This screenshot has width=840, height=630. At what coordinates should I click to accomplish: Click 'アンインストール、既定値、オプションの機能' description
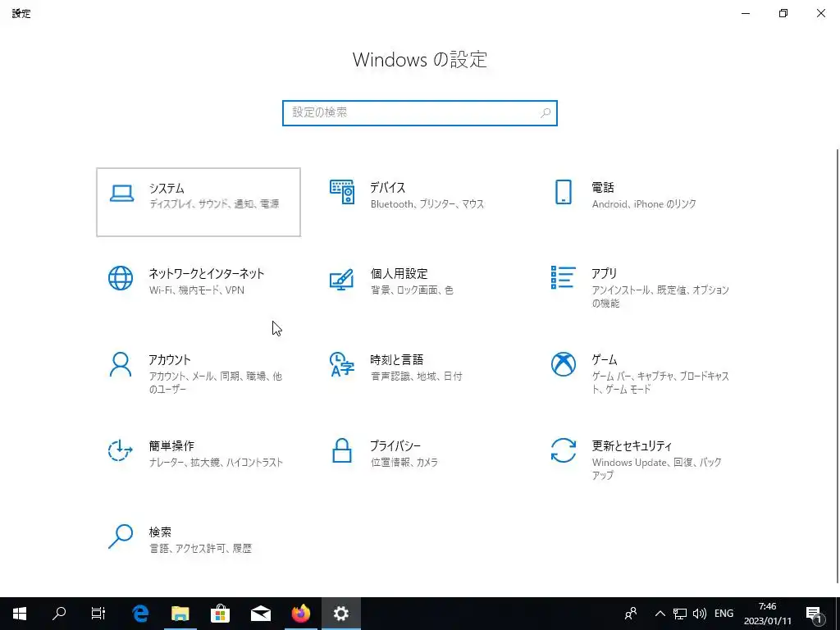point(660,296)
